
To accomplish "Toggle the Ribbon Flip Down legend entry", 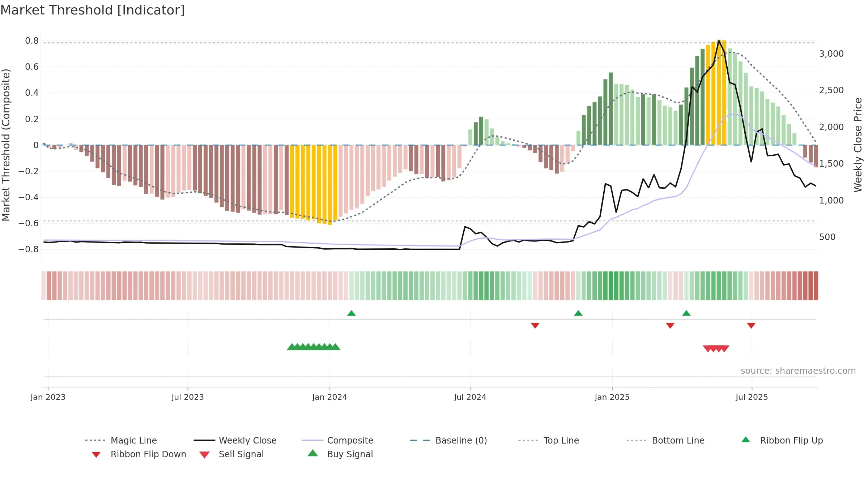I will 139,454.
